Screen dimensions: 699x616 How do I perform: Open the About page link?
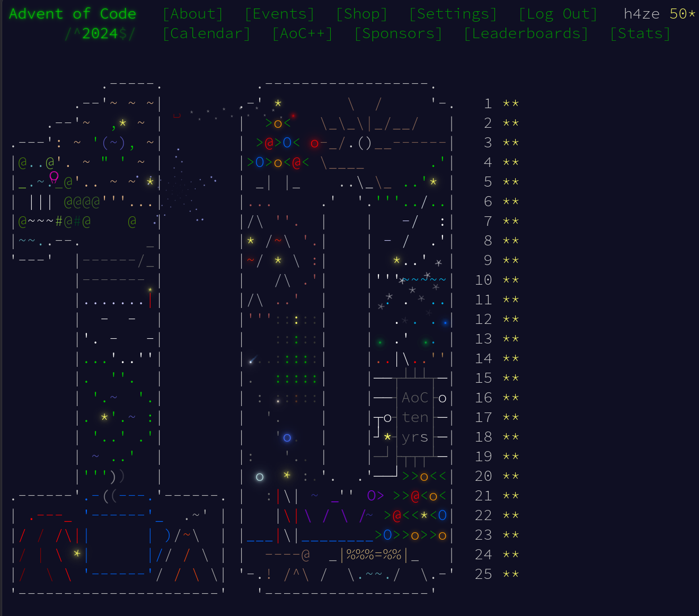tap(193, 14)
